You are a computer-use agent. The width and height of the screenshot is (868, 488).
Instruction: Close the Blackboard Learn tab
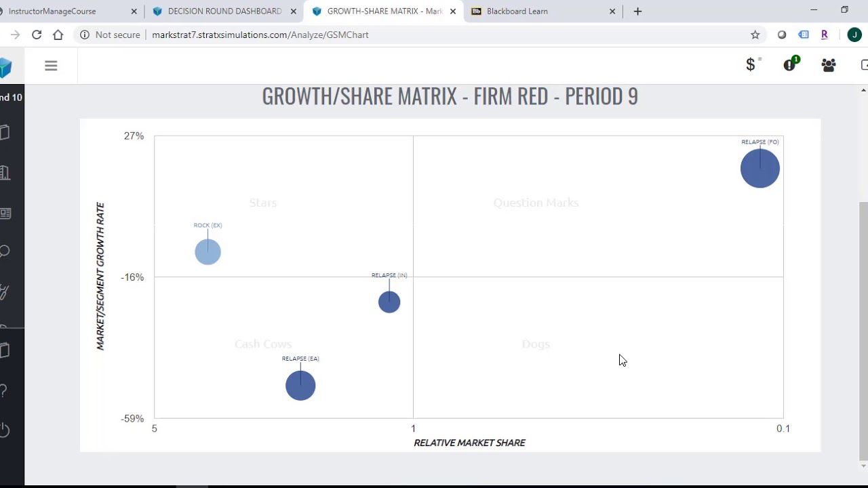pos(612,12)
